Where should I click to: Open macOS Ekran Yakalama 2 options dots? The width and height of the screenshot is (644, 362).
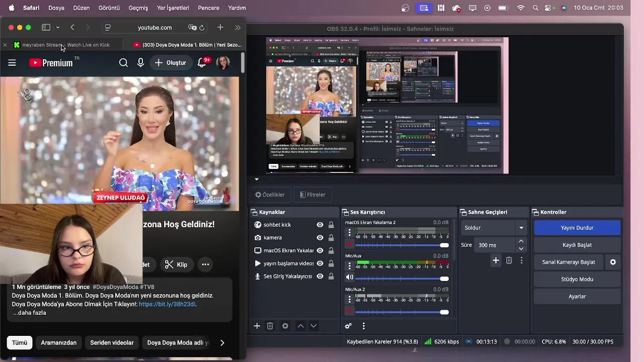click(349, 232)
